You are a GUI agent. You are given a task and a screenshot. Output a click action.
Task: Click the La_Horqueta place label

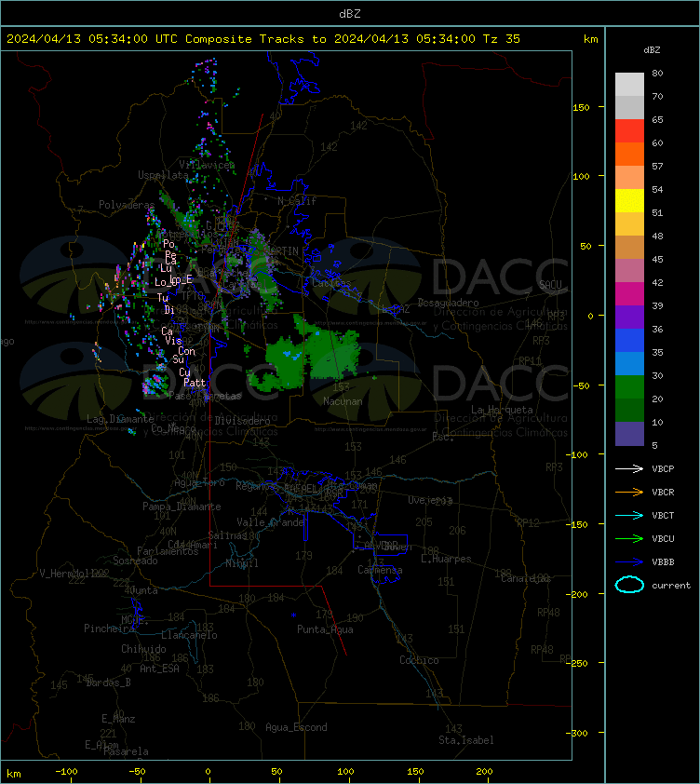[502, 410]
